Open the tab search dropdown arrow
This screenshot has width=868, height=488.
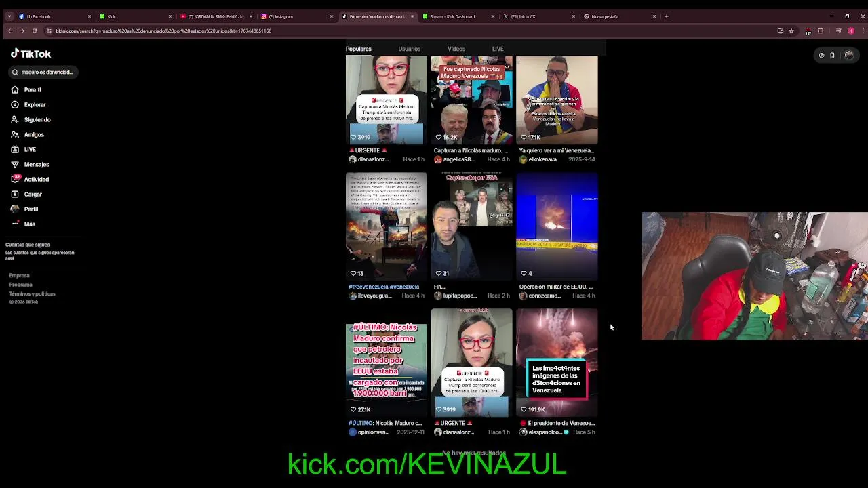pyautogui.click(x=9, y=16)
